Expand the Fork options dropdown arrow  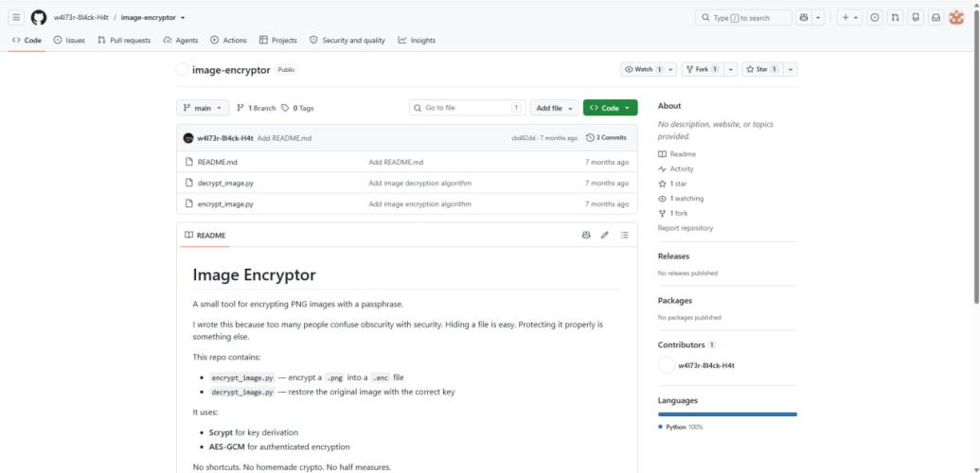731,69
